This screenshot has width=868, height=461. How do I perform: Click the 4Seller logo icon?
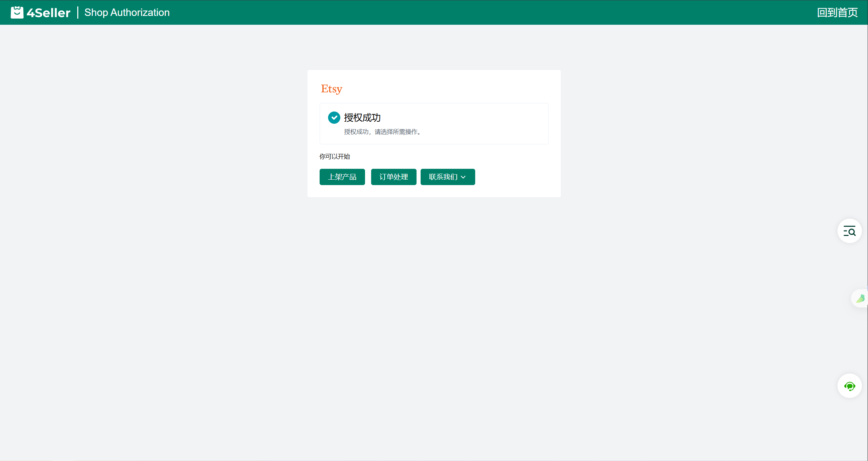pos(17,13)
